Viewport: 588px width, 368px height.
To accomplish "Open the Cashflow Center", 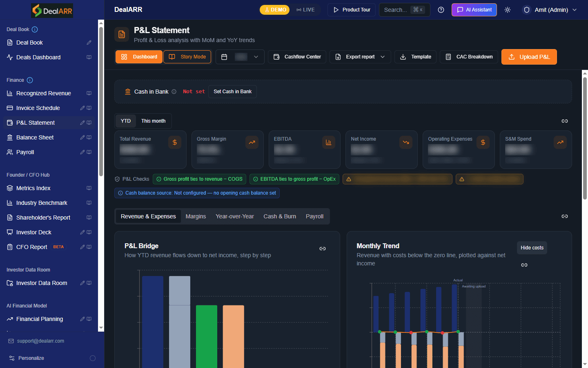I will click(297, 57).
